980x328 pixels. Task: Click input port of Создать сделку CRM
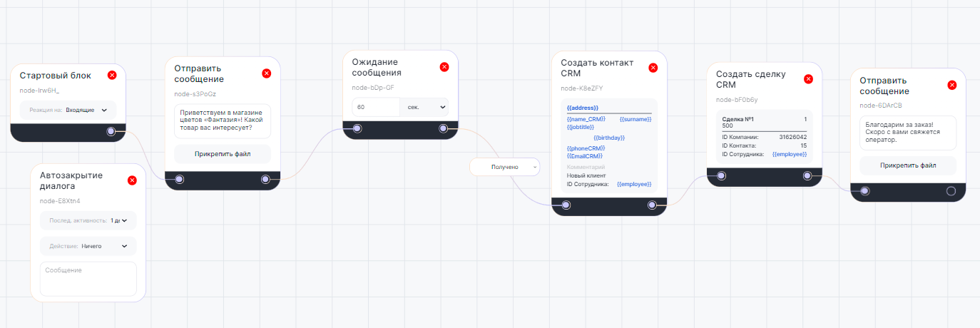click(x=721, y=175)
